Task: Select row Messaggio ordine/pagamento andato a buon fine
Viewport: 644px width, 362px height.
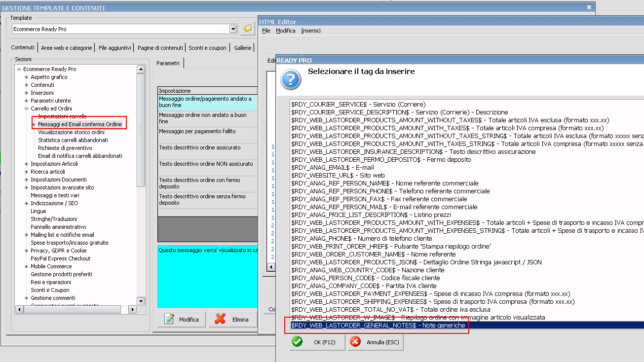Action: tap(207, 103)
